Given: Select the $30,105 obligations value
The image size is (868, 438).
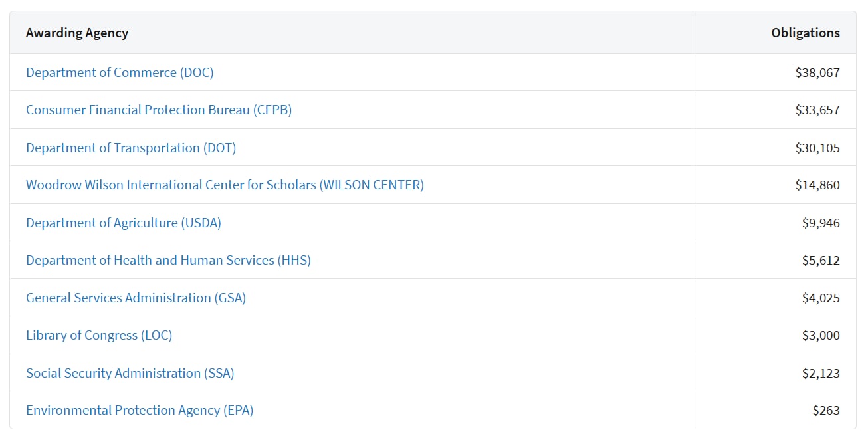Looking at the screenshot, I should 817,148.
